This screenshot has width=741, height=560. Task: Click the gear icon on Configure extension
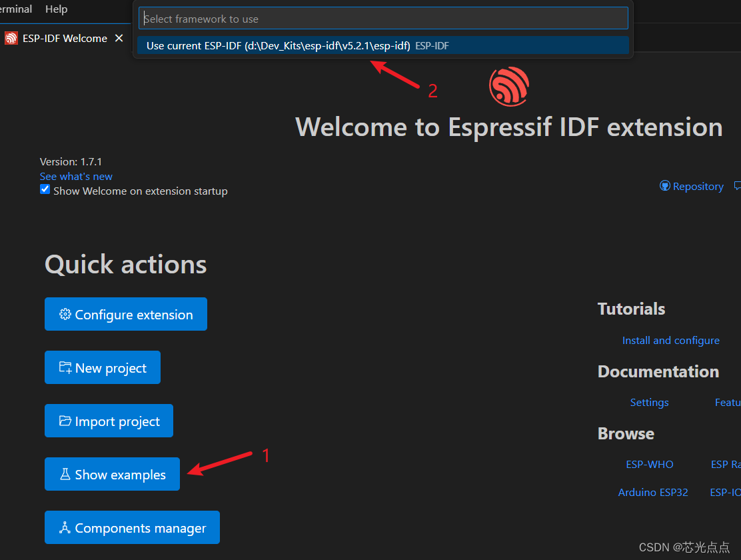coord(65,313)
